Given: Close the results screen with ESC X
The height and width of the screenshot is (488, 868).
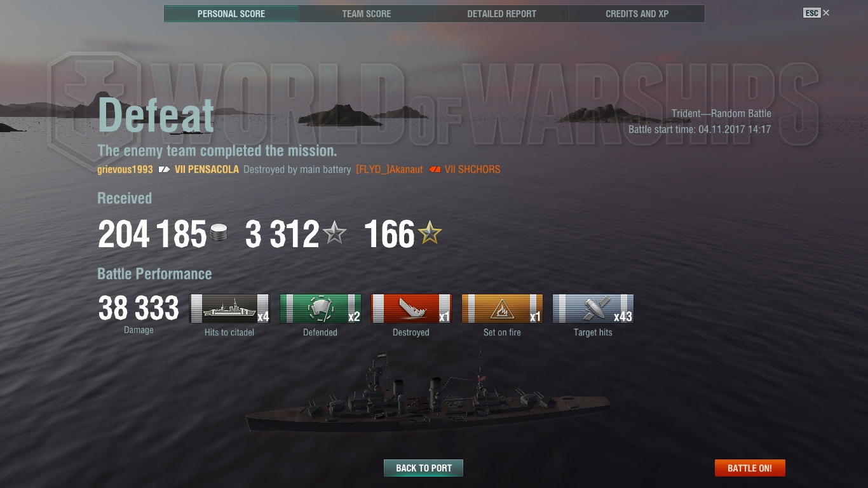Looking at the screenshot, I should pos(817,13).
